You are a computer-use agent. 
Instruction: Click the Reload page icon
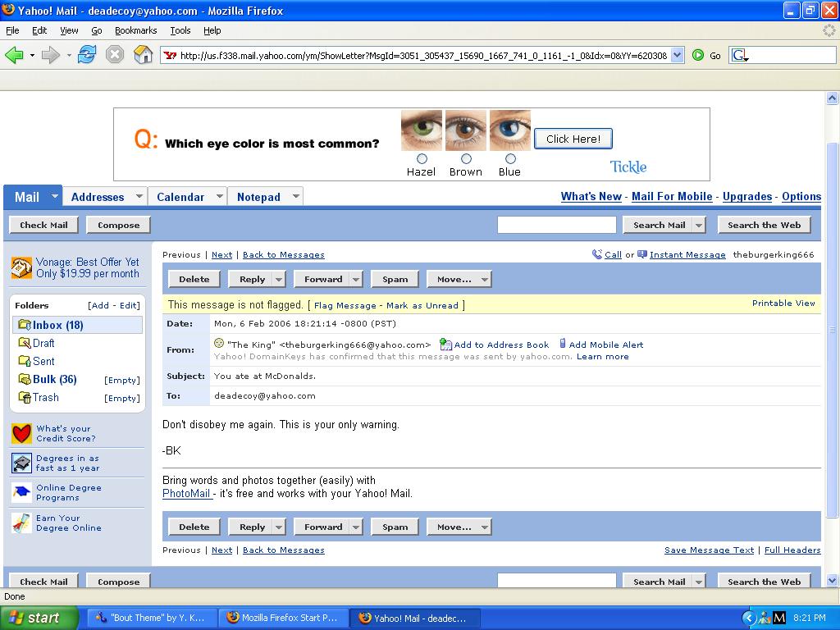(87, 54)
